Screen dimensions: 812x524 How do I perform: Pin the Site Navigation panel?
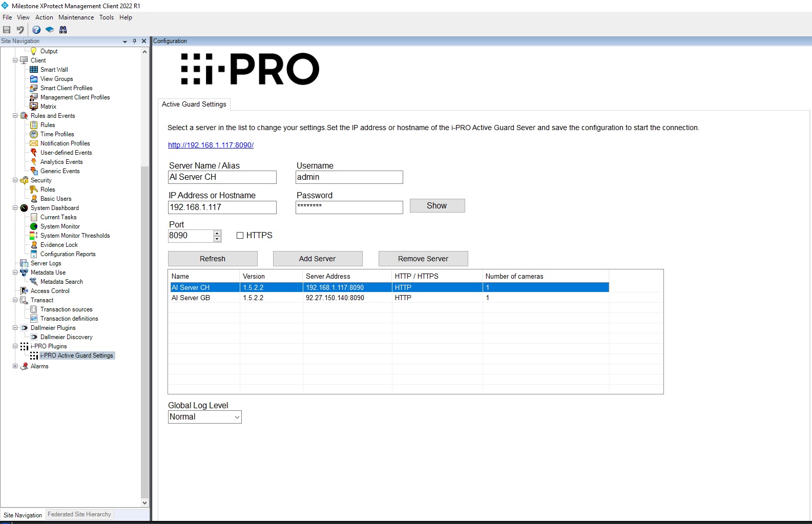coord(134,41)
